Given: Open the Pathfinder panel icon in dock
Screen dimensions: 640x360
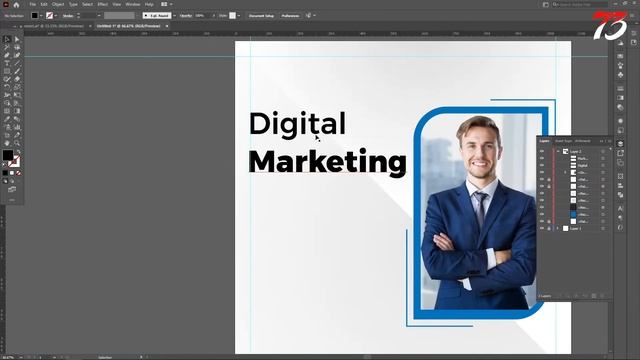Looking at the screenshot, I should [x=620, y=195].
